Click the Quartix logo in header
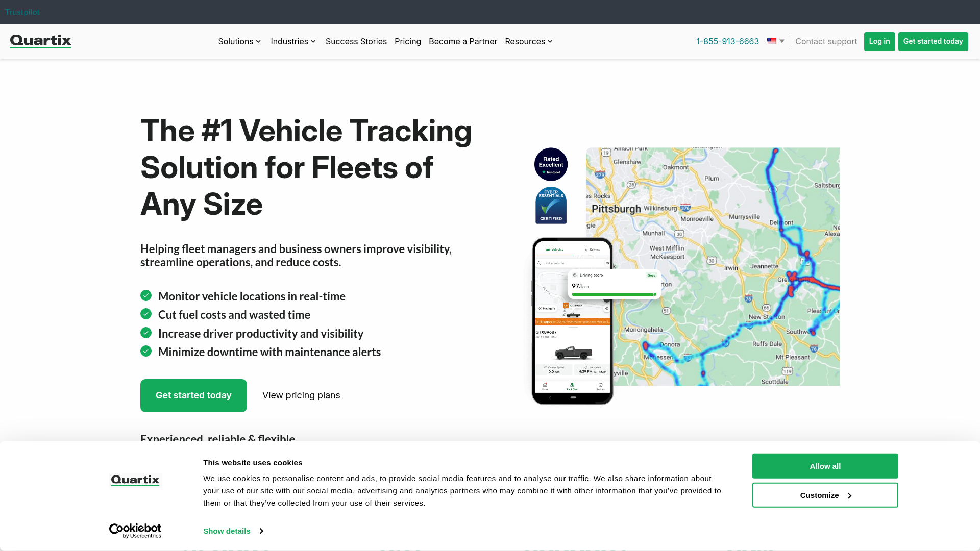The width and height of the screenshot is (980, 551). click(x=41, y=41)
